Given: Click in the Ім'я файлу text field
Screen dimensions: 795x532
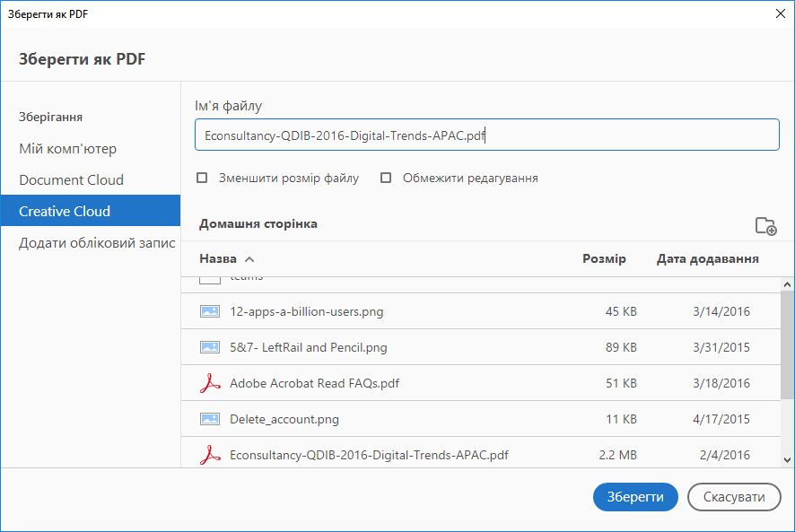Looking at the screenshot, I should [486, 135].
